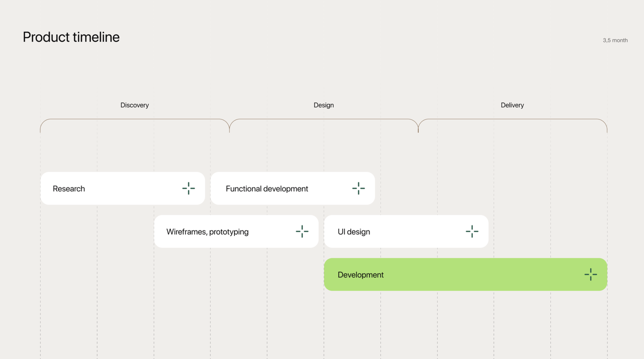The image size is (644, 359).
Task: Select the Design phase label
Action: coord(323,105)
